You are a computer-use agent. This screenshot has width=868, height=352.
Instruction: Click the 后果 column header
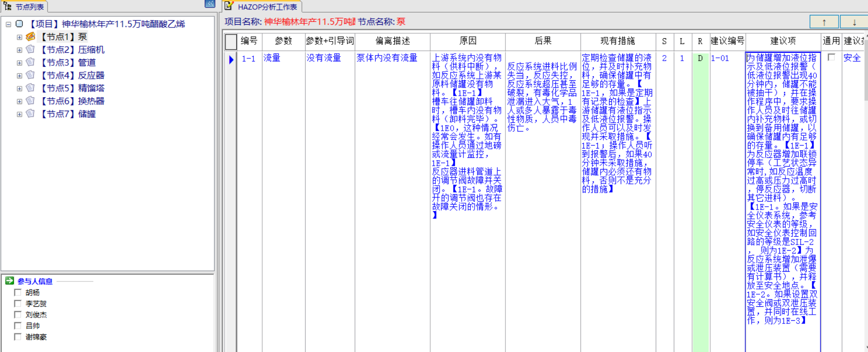pyautogui.click(x=543, y=41)
